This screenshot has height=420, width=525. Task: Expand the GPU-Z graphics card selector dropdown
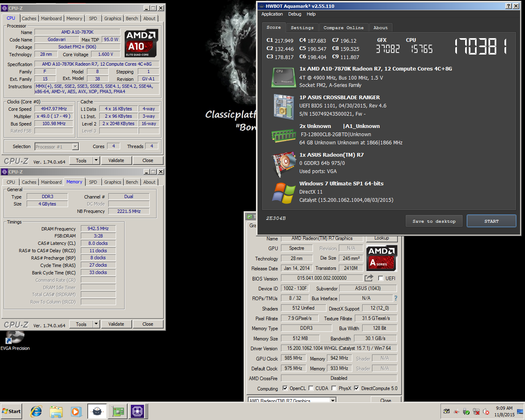(333, 400)
